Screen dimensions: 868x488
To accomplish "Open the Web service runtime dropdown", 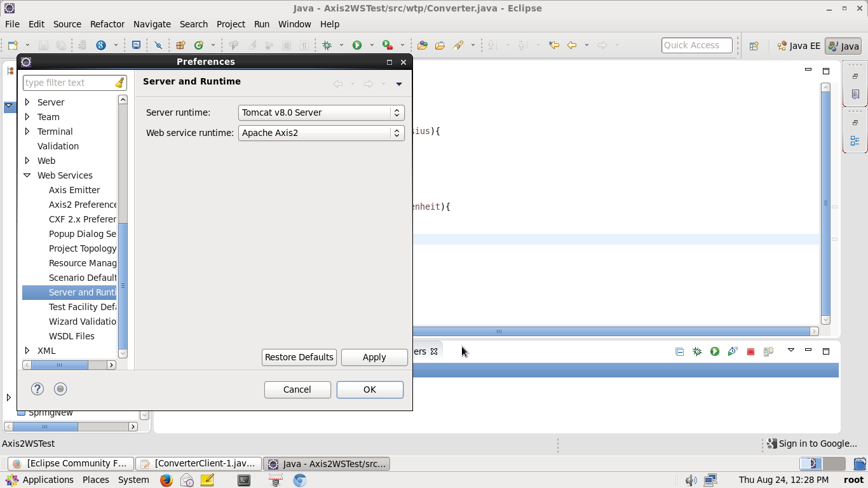I will click(321, 133).
